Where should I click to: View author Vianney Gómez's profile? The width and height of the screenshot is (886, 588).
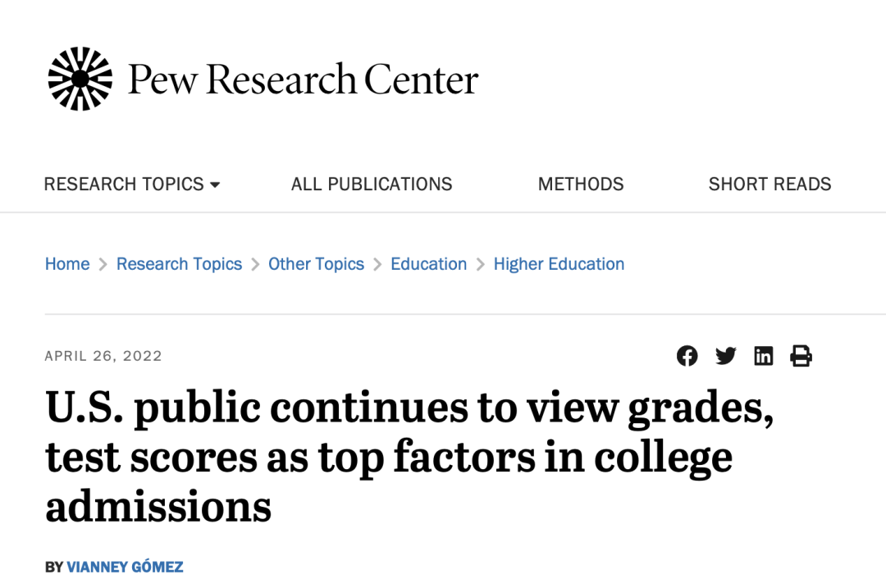[125, 567]
